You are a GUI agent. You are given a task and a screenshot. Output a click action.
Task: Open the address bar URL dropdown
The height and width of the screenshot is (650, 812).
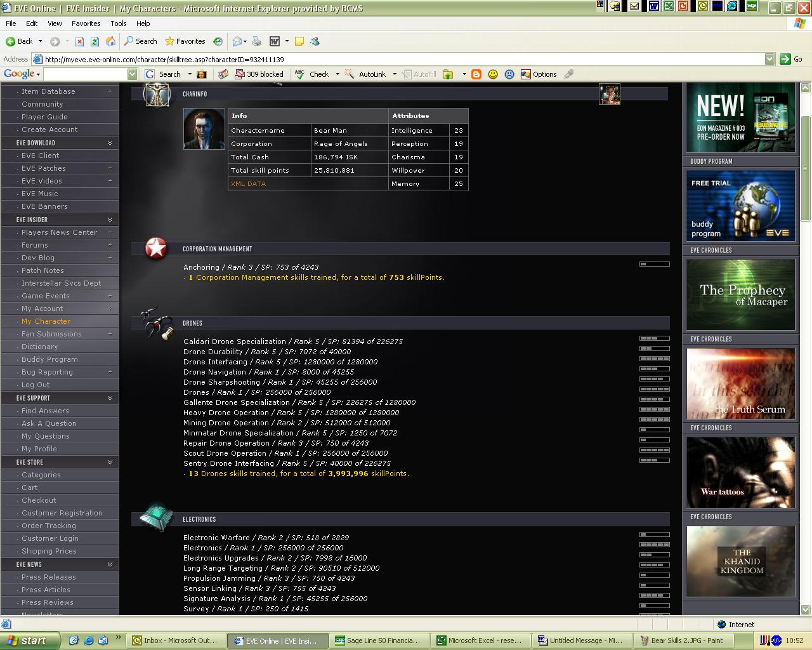[x=769, y=59]
